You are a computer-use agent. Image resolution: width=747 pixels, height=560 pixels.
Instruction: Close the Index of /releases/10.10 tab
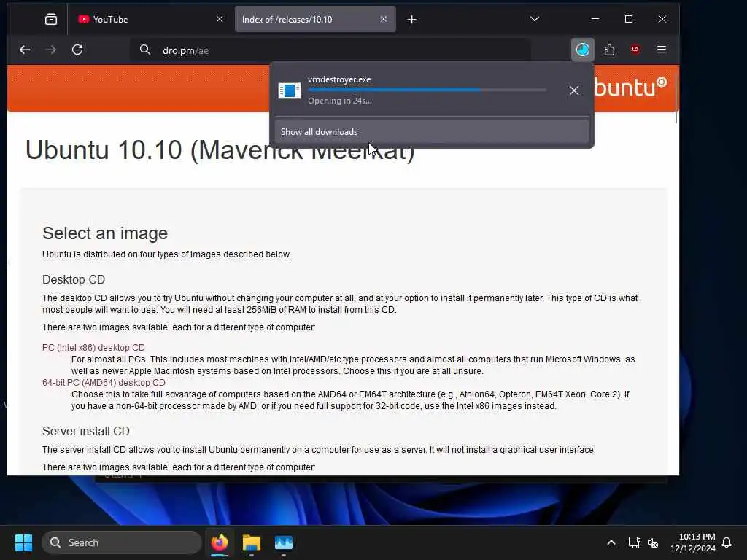point(384,19)
